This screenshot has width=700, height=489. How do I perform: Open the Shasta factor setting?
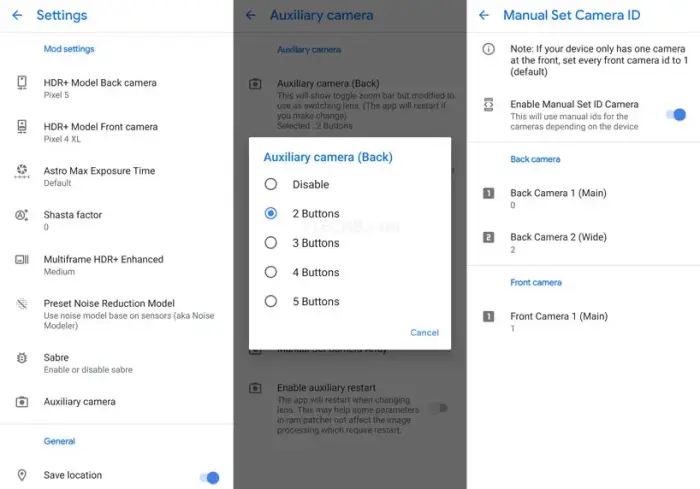pos(117,221)
